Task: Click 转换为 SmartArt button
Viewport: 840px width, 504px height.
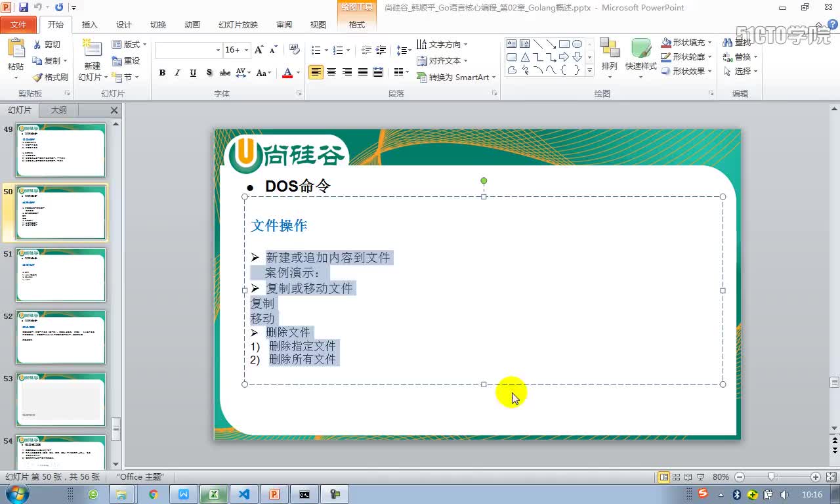Action: [457, 77]
